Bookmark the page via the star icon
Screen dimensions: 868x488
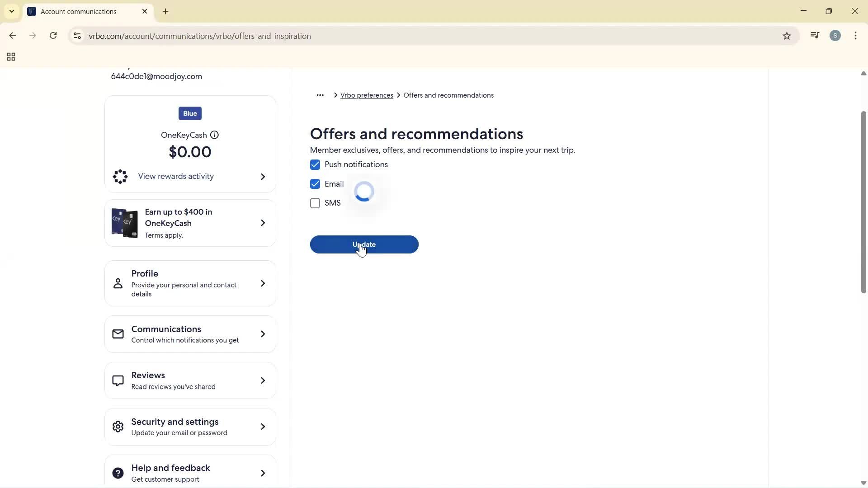tap(787, 36)
